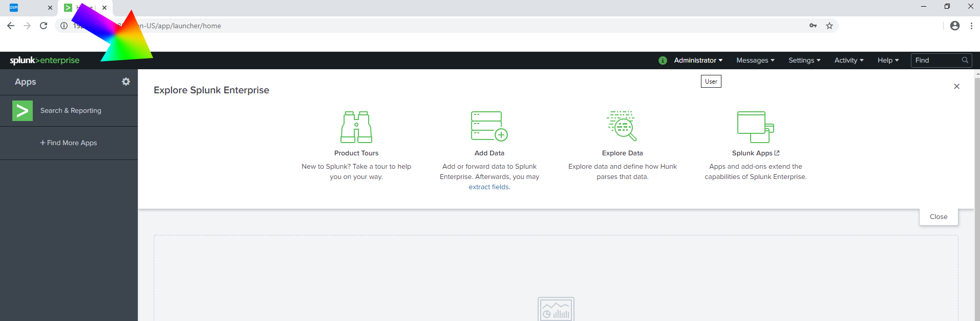
Task: Click the site information icon in address bar
Action: 64,26
